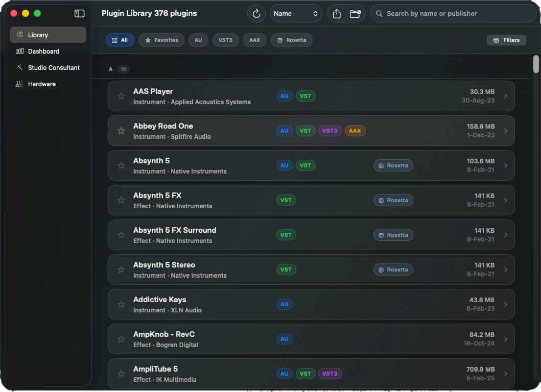Viewport: 541px width, 392px height.
Task: Favorite Abbey Road One with its star
Action: (x=121, y=131)
